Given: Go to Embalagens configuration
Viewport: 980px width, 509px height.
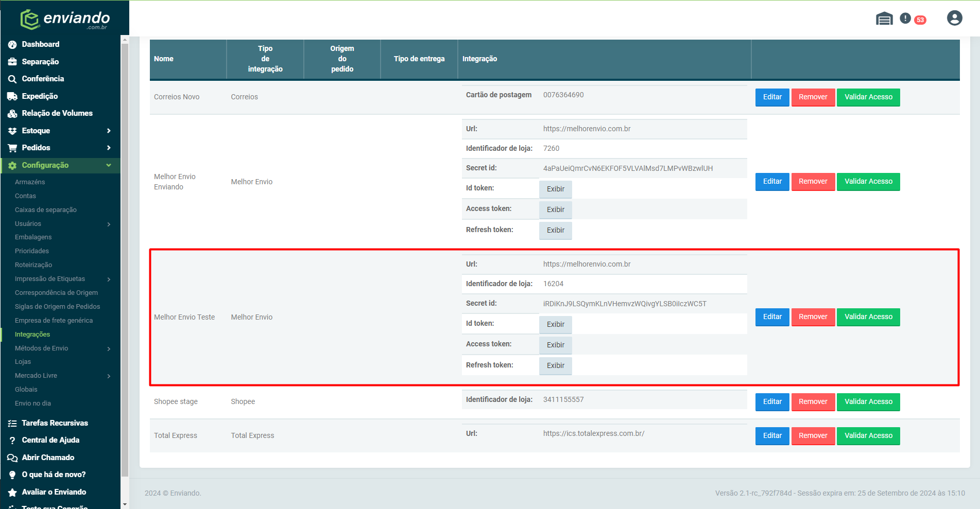Looking at the screenshot, I should click(33, 237).
